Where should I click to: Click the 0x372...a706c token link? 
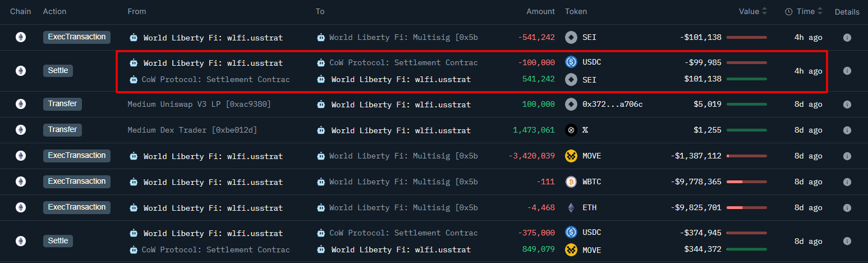[x=613, y=105]
